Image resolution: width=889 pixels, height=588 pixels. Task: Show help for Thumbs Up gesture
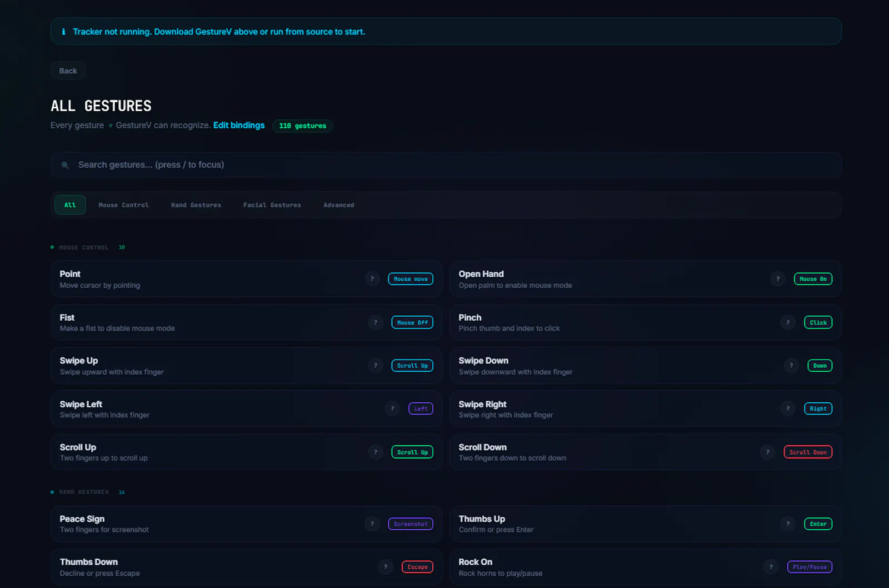click(x=788, y=524)
